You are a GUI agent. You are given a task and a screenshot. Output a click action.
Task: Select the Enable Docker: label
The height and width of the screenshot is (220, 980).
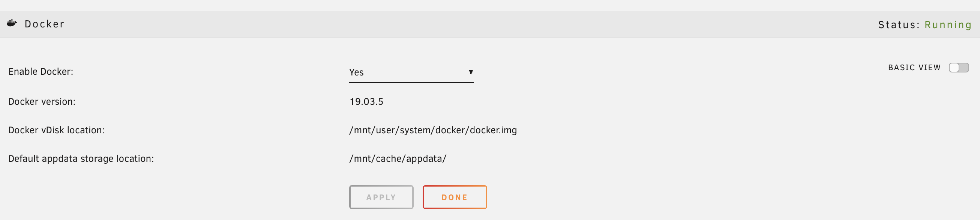pyautogui.click(x=41, y=72)
